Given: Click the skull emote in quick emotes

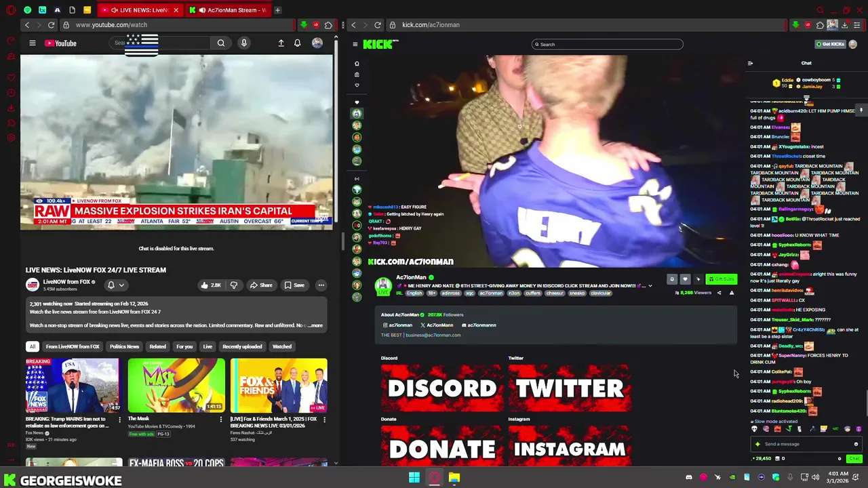Looking at the screenshot, I should point(754,429).
